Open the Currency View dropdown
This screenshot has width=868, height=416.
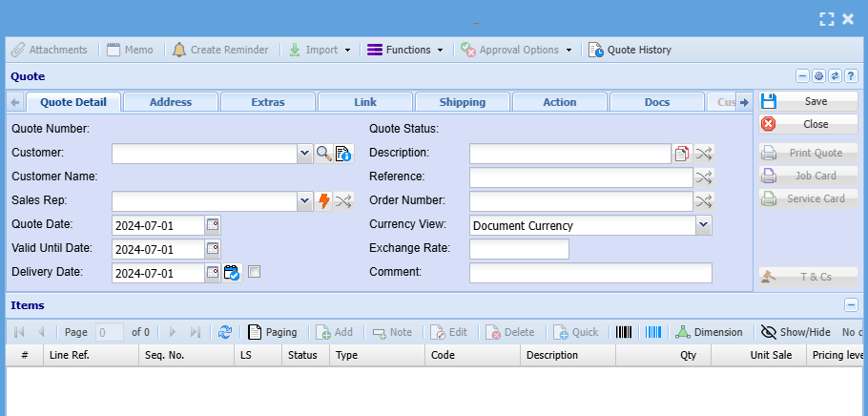coord(703,225)
